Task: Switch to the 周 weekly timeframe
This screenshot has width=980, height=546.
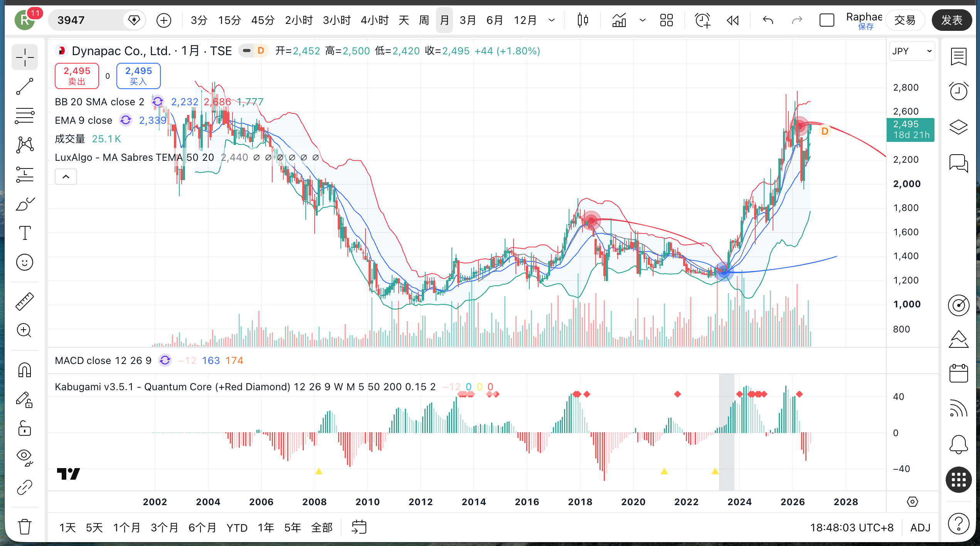Action: pyautogui.click(x=424, y=20)
